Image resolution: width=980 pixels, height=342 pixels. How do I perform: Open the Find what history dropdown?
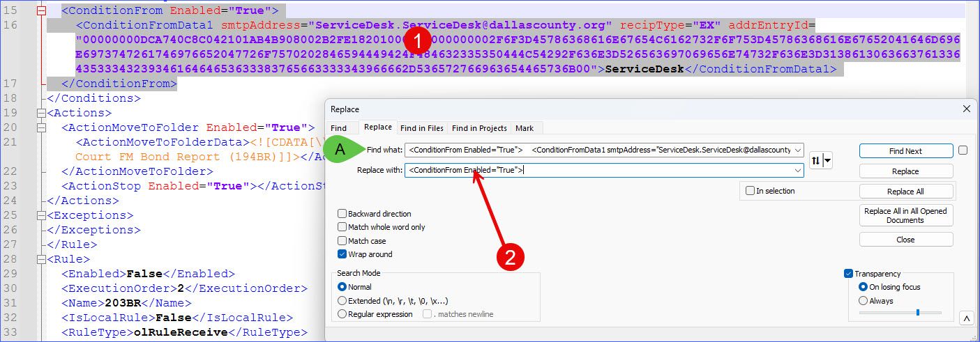tap(798, 150)
